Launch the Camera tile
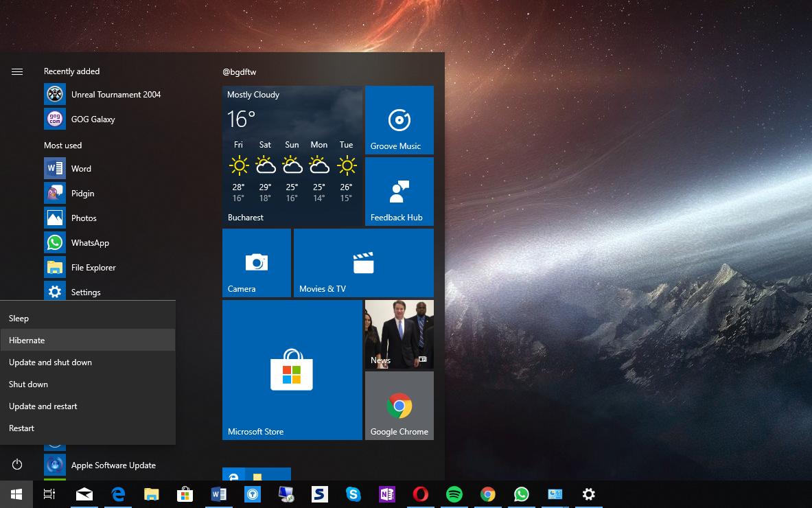Image resolution: width=812 pixels, height=508 pixels. pyautogui.click(x=256, y=262)
